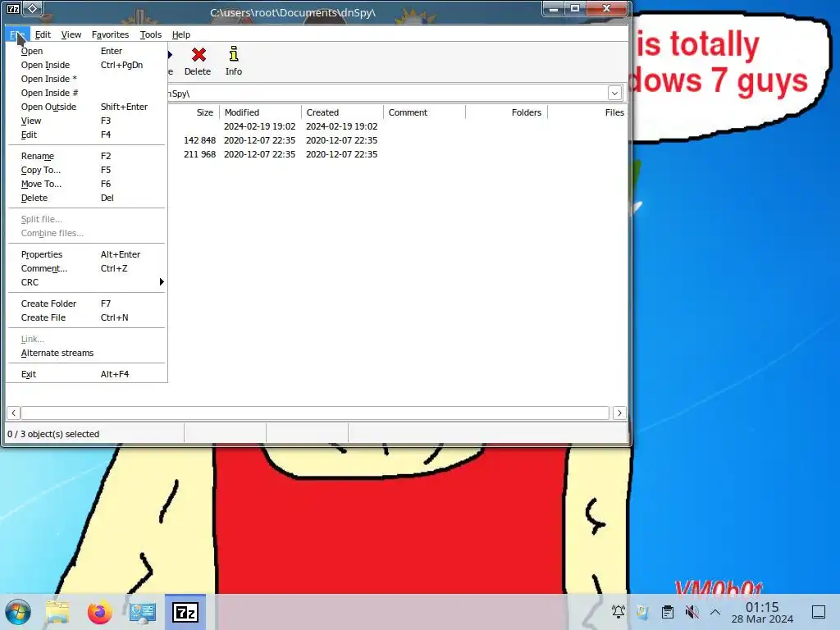Click the 7z logo in title bar

point(13,8)
